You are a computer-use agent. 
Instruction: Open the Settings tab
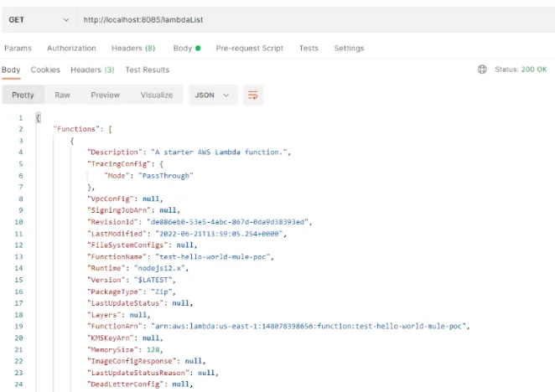click(x=349, y=48)
